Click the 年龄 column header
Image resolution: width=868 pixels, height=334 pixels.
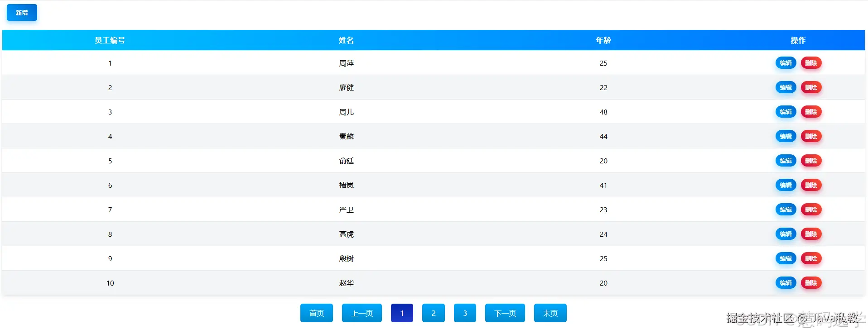603,40
